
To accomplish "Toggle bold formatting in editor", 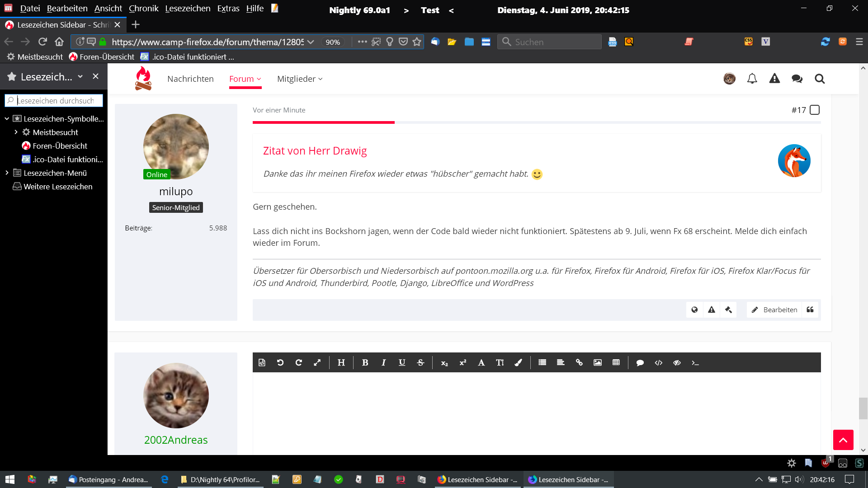I will [365, 362].
